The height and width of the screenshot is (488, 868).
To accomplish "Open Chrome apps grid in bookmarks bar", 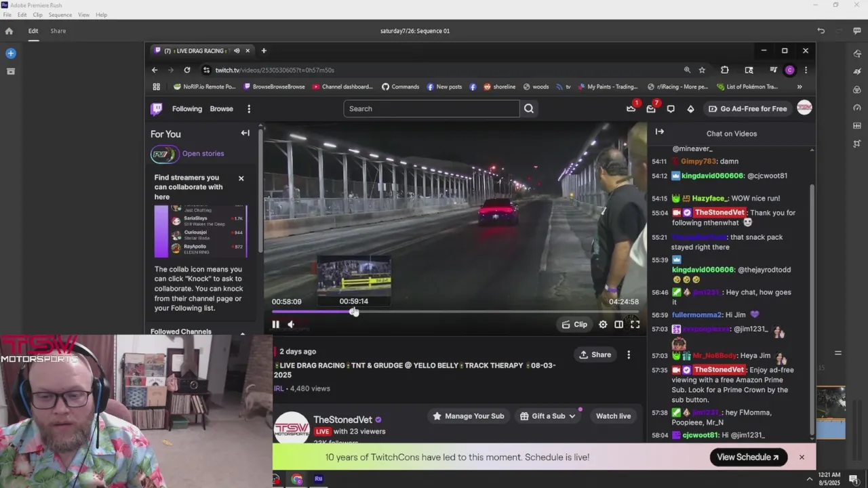I will point(156,87).
